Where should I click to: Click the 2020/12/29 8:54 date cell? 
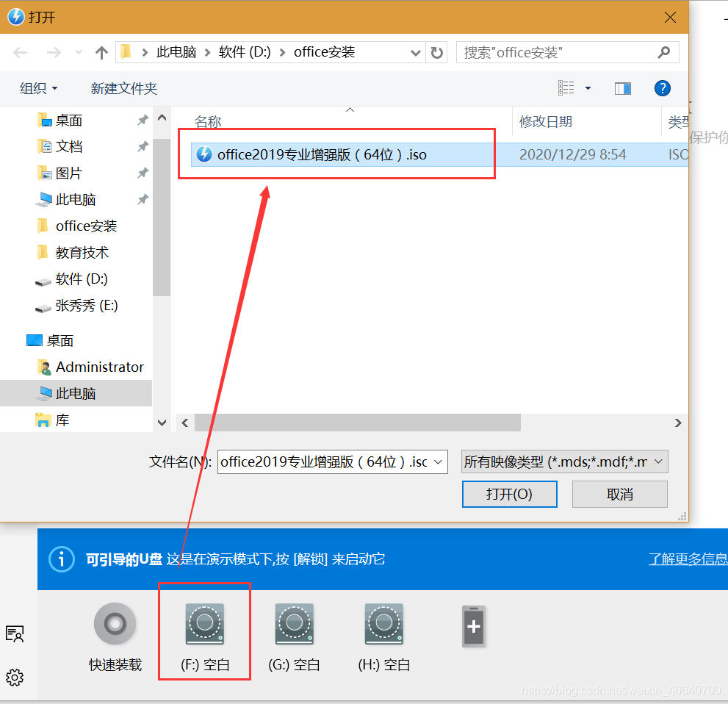click(572, 154)
